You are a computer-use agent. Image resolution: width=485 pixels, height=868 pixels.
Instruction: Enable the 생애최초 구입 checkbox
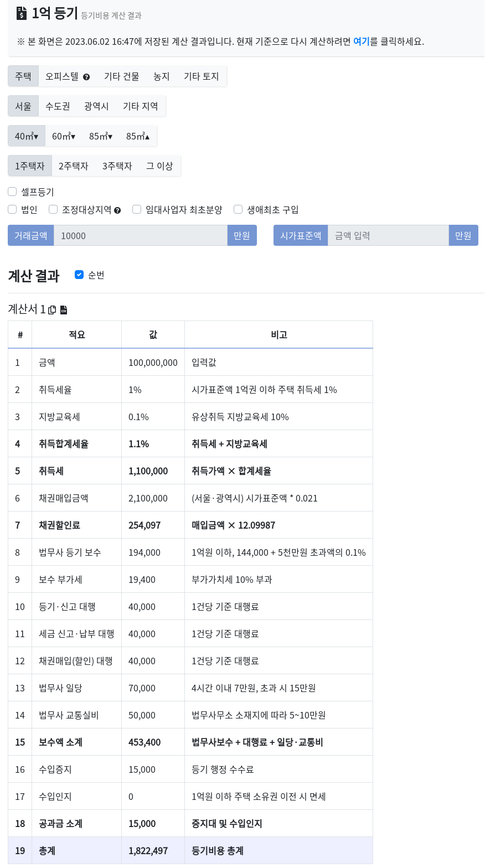pos(238,209)
